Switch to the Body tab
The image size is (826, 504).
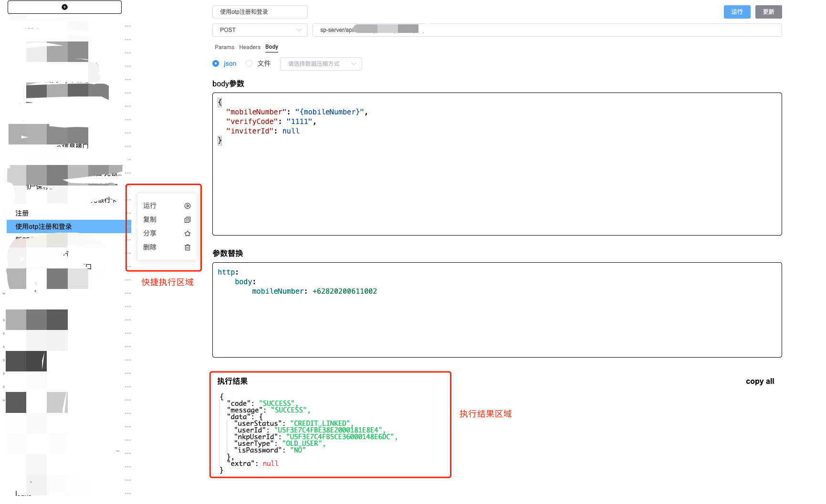click(x=272, y=47)
